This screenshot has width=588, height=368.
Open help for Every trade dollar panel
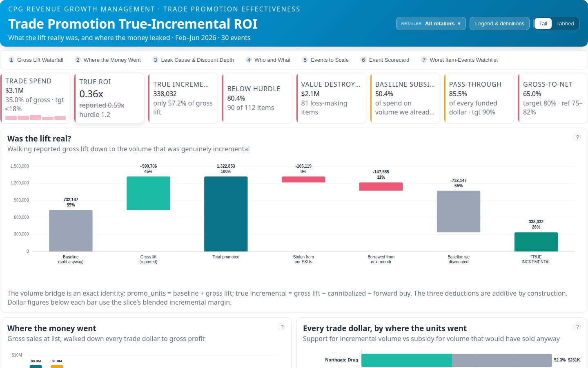point(577,327)
